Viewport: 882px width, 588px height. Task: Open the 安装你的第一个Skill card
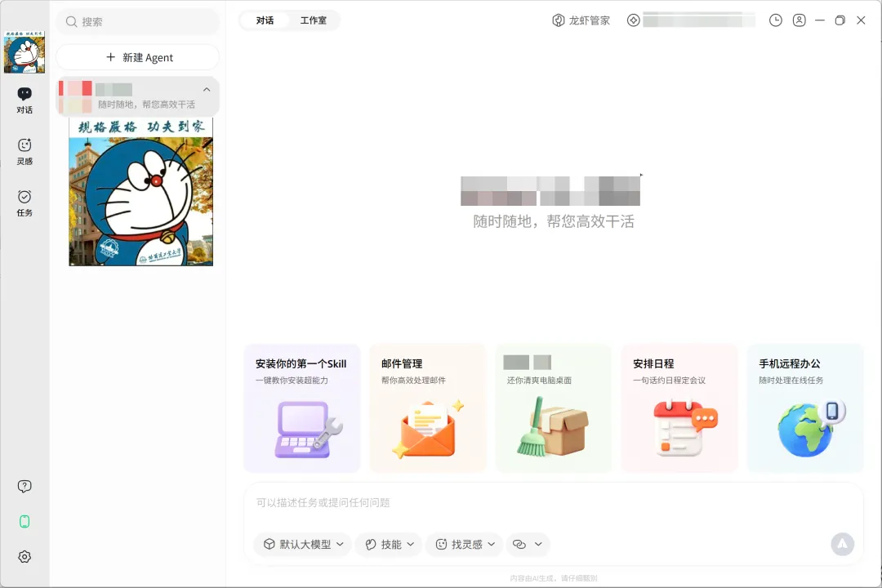click(302, 408)
